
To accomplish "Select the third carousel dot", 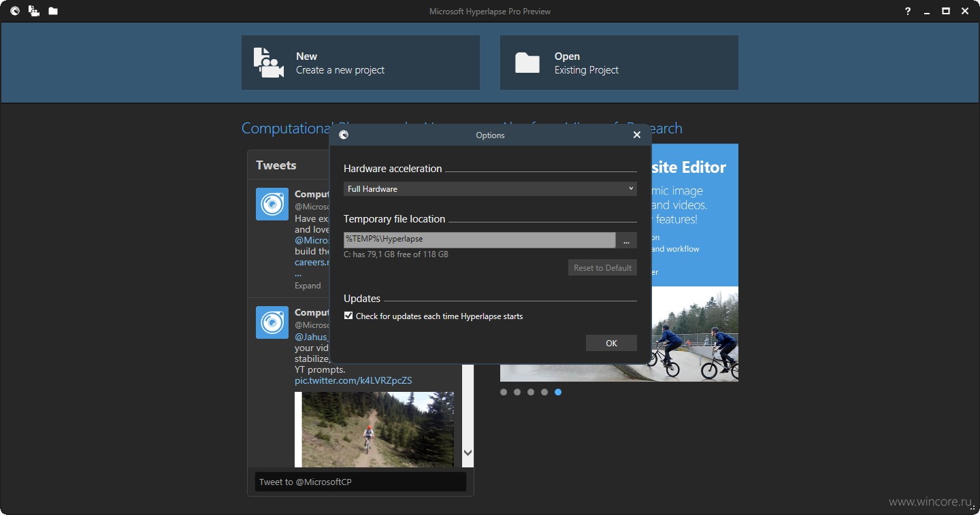I will (x=531, y=392).
